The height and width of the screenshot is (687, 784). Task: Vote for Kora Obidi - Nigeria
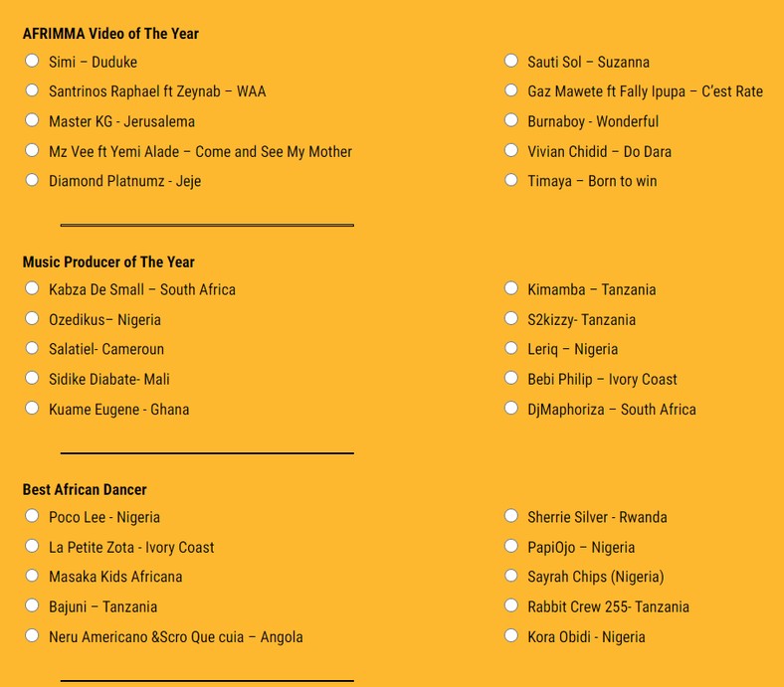pyautogui.click(x=511, y=635)
